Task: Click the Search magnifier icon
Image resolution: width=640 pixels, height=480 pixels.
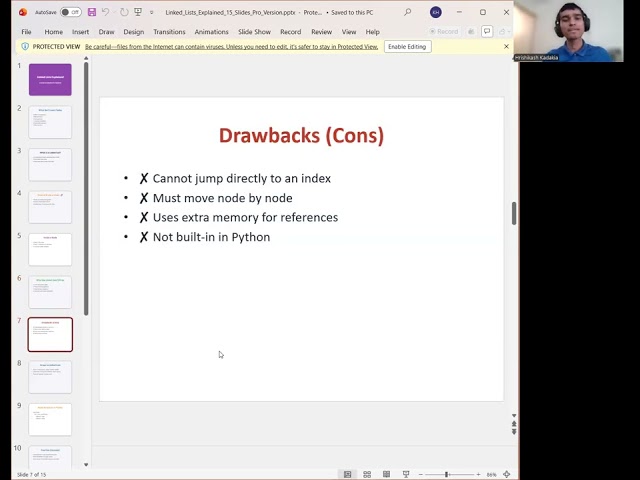Action: [x=407, y=12]
